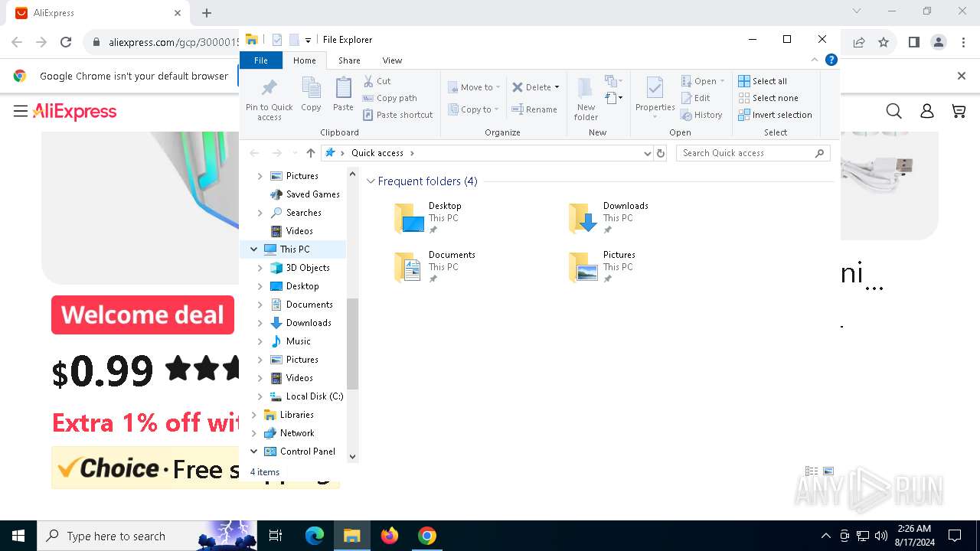Click the AliExpress logo link
The width and height of the screenshot is (980, 551).
pyautogui.click(x=75, y=112)
